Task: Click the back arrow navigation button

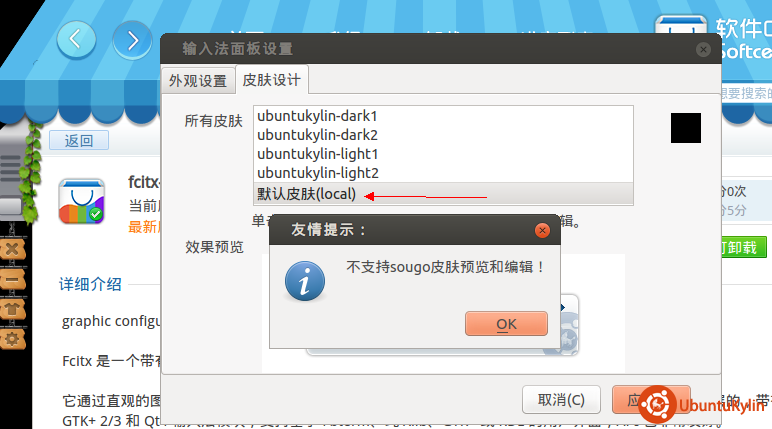Action: tap(76, 40)
